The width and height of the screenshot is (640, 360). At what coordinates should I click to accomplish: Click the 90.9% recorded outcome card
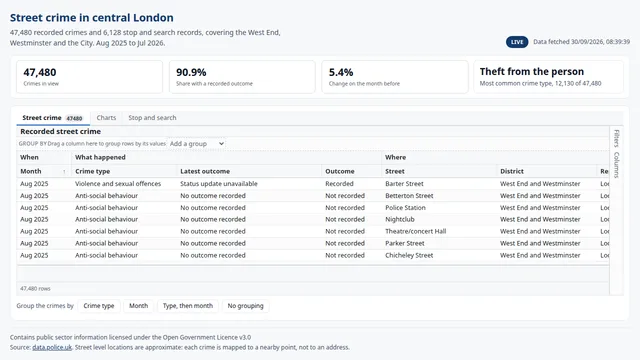[242, 77]
